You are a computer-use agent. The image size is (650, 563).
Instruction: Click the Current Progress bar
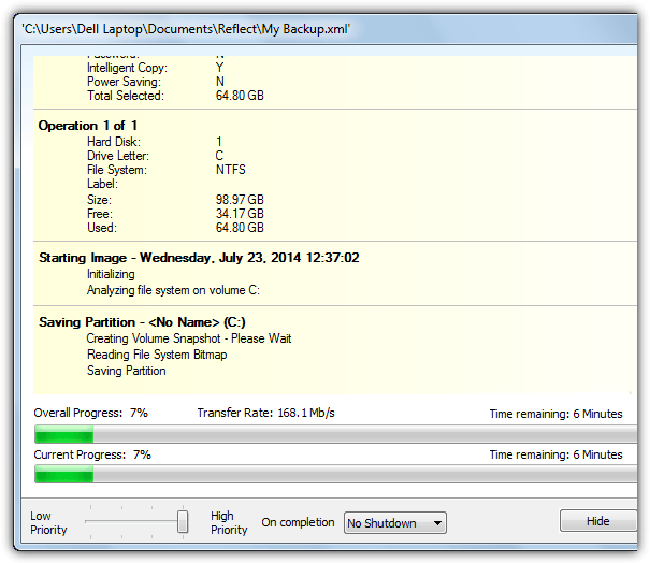point(336,474)
